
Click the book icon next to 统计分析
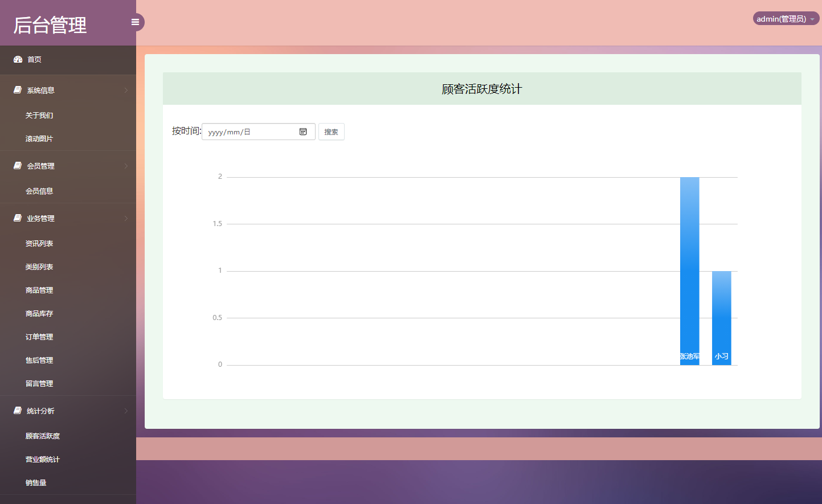coord(17,411)
